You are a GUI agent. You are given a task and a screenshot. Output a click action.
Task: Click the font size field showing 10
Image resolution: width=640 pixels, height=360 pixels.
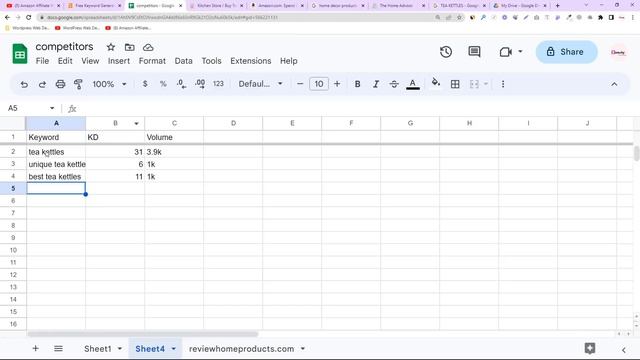click(319, 84)
